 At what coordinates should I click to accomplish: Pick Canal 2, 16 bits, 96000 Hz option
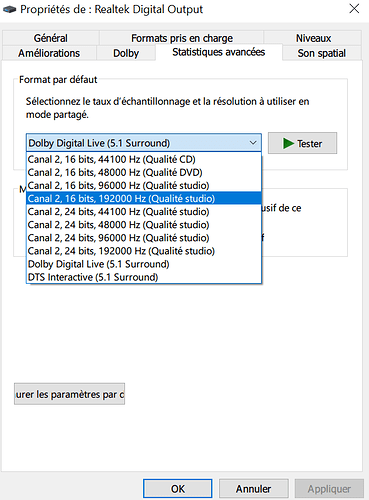[x=144, y=185]
